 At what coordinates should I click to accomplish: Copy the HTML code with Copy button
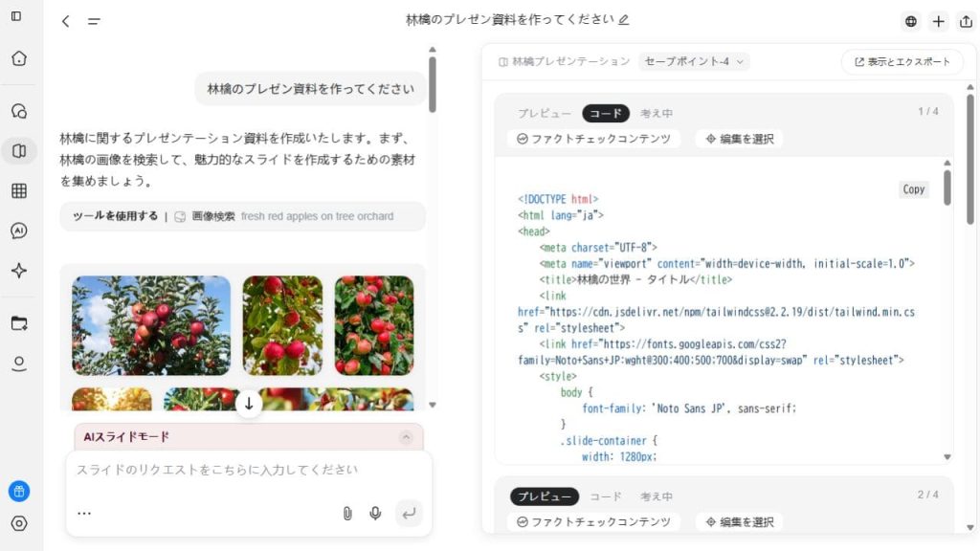913,189
